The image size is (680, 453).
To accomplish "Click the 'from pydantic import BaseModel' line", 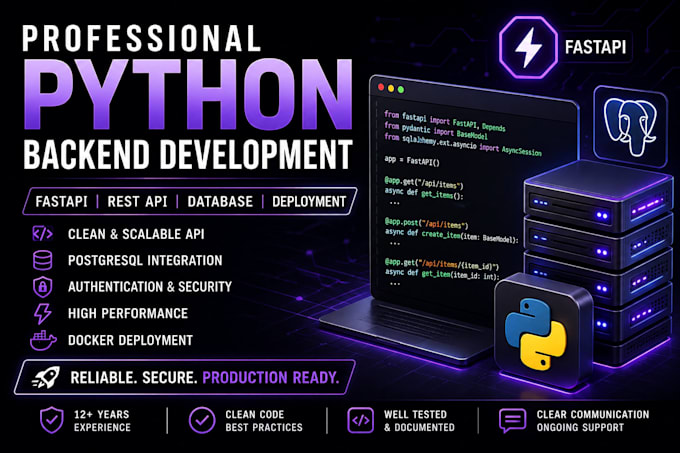I will pyautogui.click(x=436, y=130).
